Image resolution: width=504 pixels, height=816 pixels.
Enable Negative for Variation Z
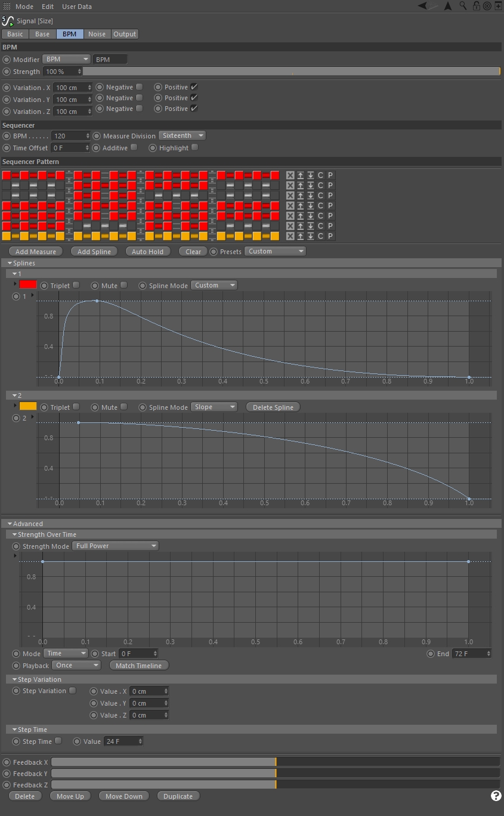tap(139, 109)
